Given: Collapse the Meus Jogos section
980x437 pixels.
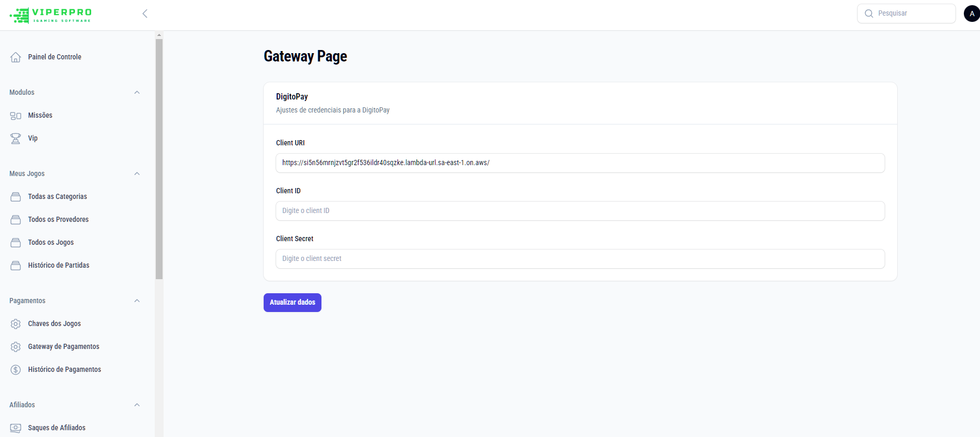Looking at the screenshot, I should (137, 174).
